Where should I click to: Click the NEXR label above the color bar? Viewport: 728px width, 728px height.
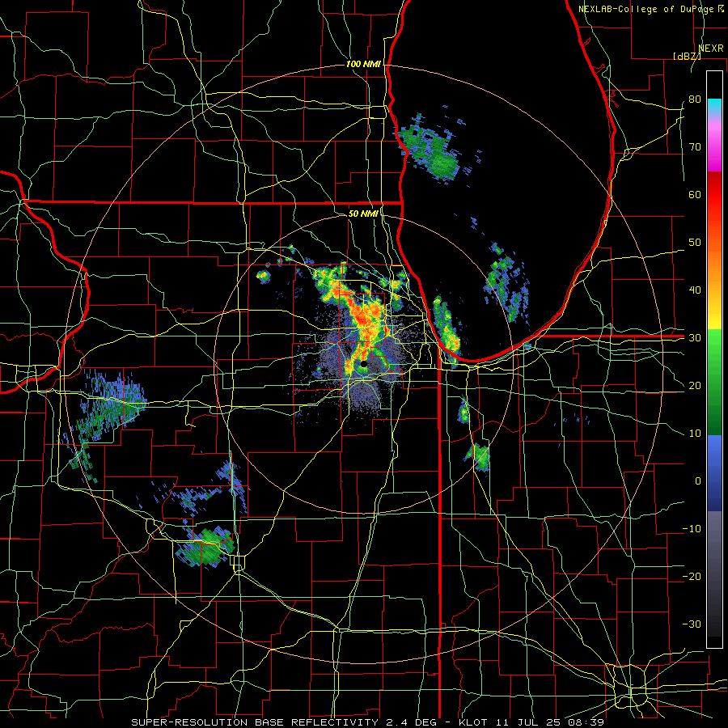[711, 49]
